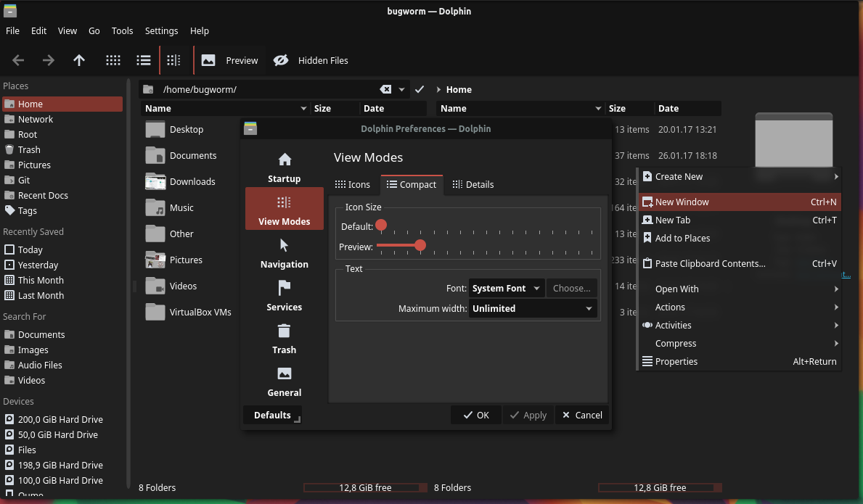Switch to Details view in toolbar

point(174,60)
